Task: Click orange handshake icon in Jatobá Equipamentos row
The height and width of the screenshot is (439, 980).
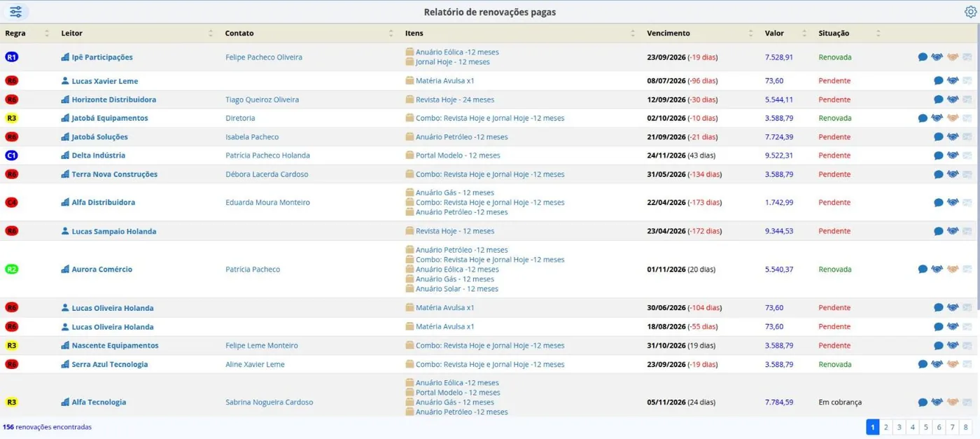Action: tap(952, 118)
